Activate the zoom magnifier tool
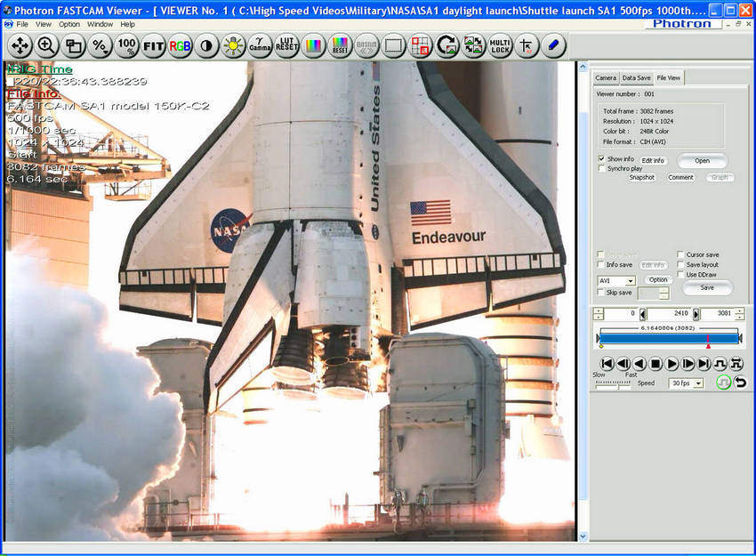The image size is (756, 556). click(x=46, y=46)
